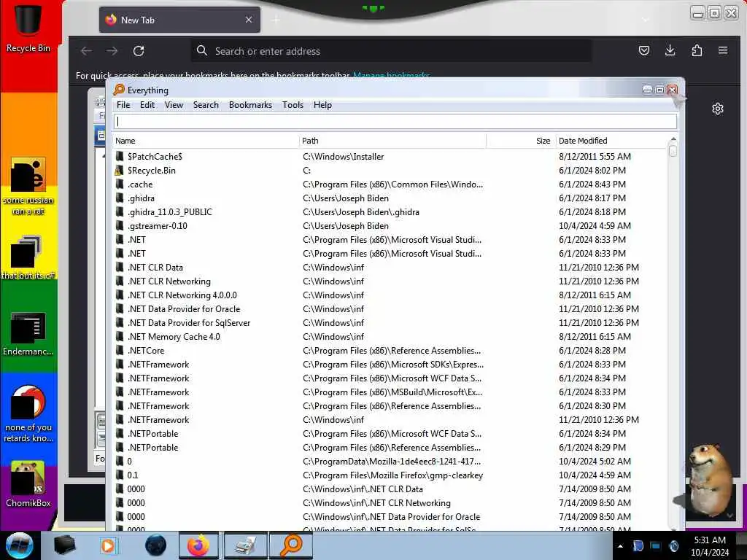Open the black box taskbar icon
747x560 pixels.
coord(64,545)
